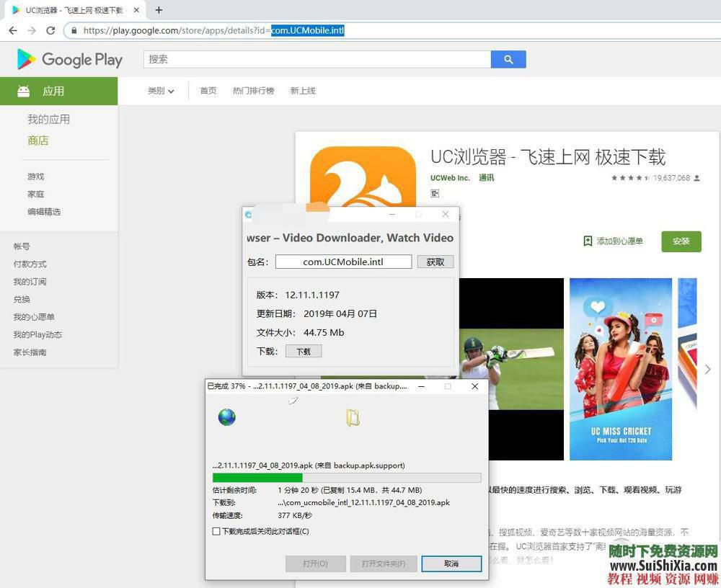Click next arrow on screenshot carousel
Image resolution: width=721 pixels, height=588 pixels.
pyautogui.click(x=708, y=369)
